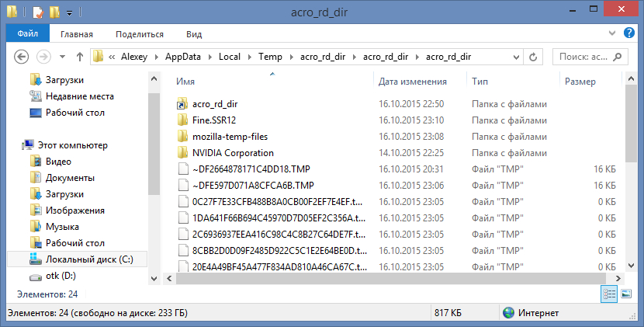This screenshot has height=327, width=644.
Task: Click the Back navigation arrow
Action: tap(22, 57)
